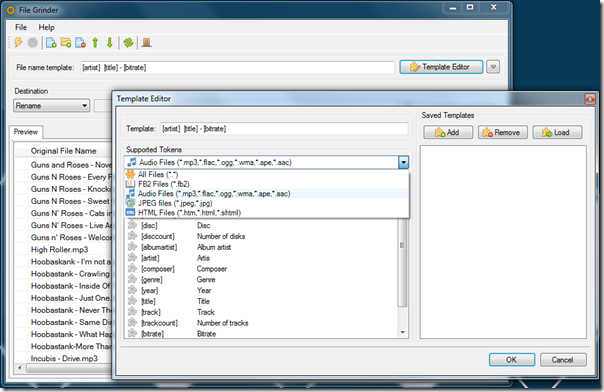Click the exit door toolbar icon
604x392 pixels.
click(146, 42)
